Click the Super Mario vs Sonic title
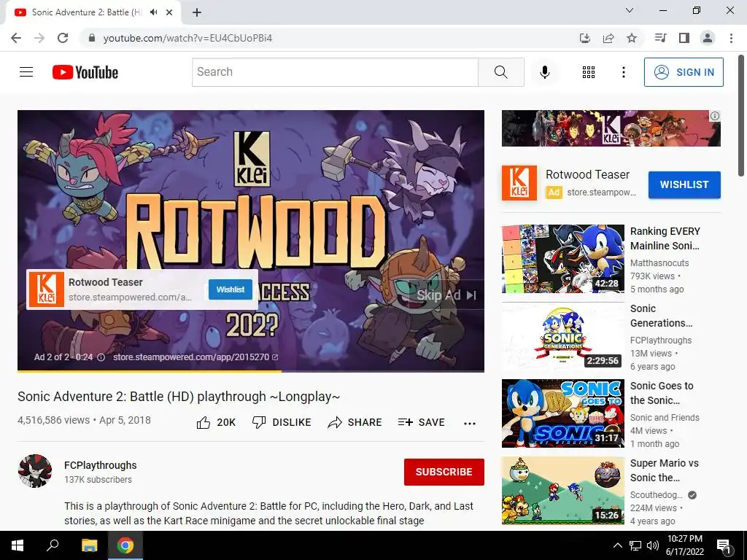 pyautogui.click(x=664, y=470)
